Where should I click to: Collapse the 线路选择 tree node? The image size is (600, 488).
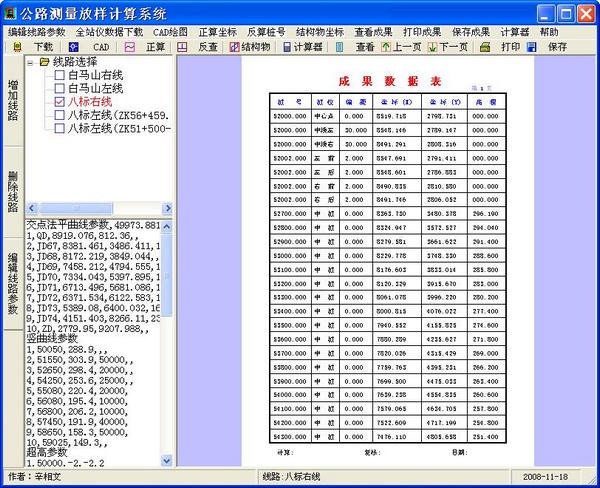tap(31, 62)
